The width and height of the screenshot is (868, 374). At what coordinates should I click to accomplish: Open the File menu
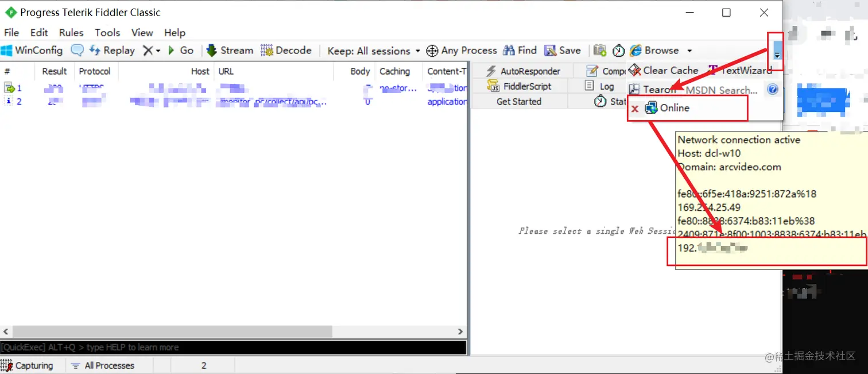coord(11,33)
